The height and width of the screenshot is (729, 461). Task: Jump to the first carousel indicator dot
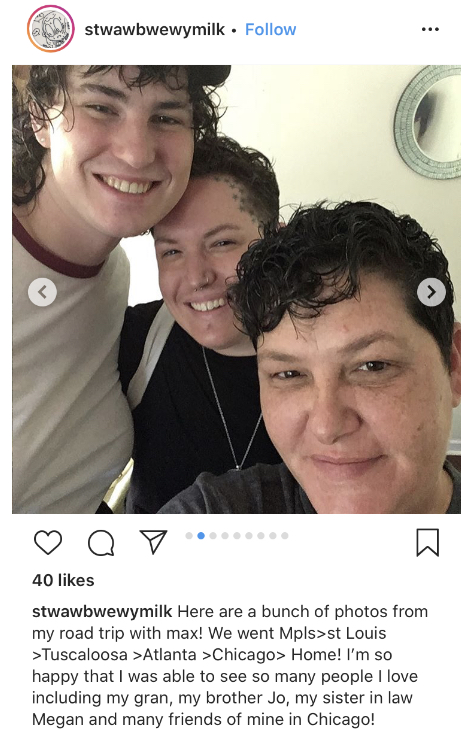tap(189, 536)
